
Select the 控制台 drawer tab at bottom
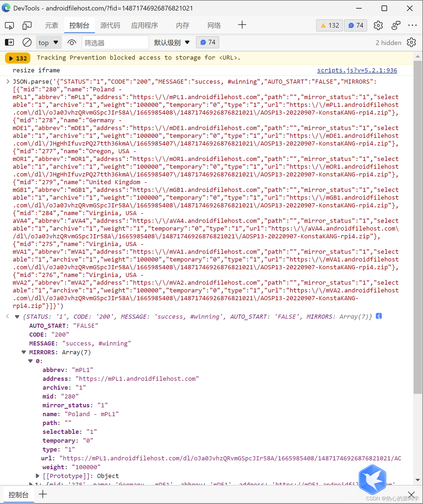pyautogui.click(x=18, y=495)
